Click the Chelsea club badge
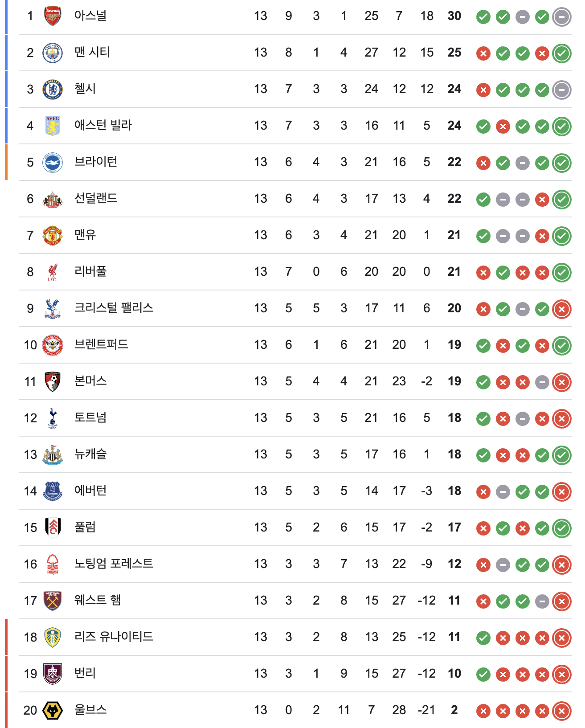The width and height of the screenshot is (585, 728). tap(53, 89)
